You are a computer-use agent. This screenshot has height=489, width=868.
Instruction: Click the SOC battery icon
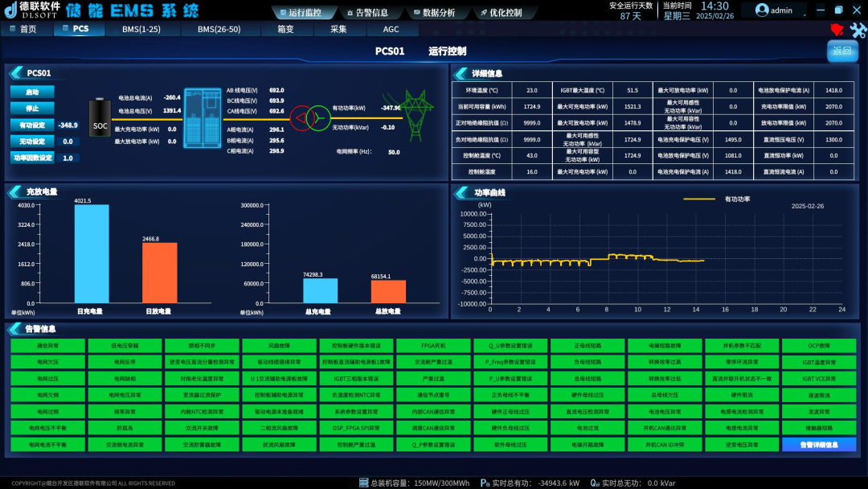pos(100,119)
